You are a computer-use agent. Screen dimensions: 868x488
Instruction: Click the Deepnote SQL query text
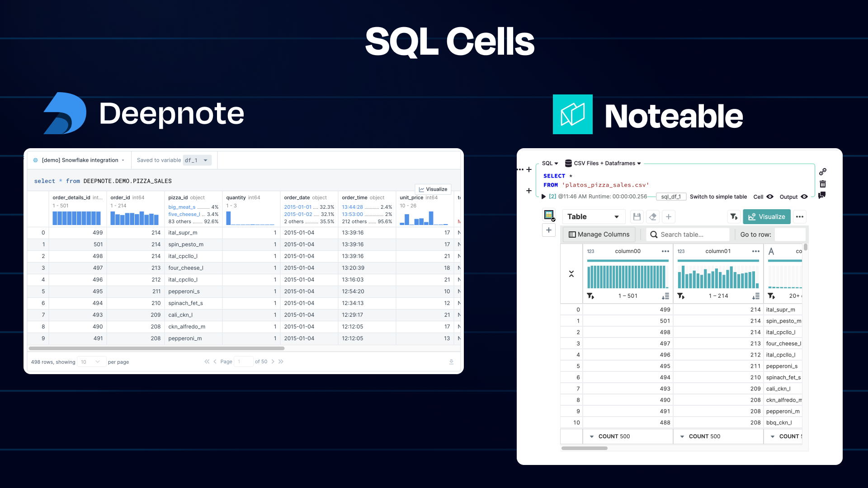click(103, 181)
